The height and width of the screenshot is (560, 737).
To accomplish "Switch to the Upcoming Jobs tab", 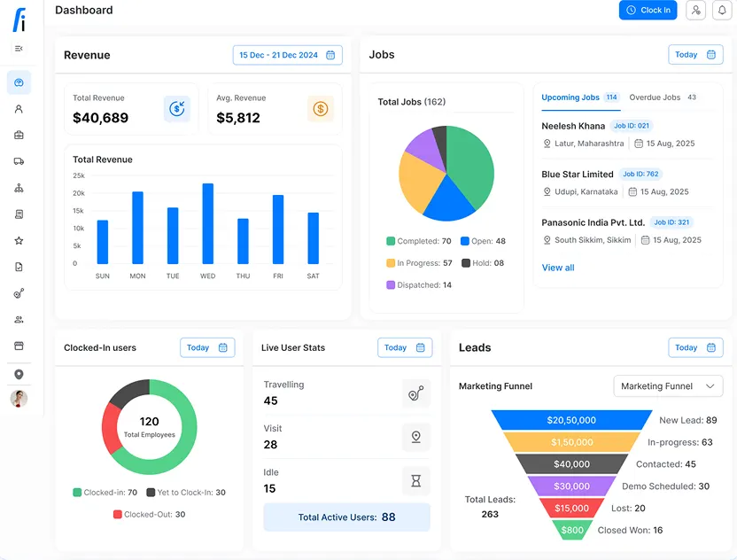I will (580, 97).
